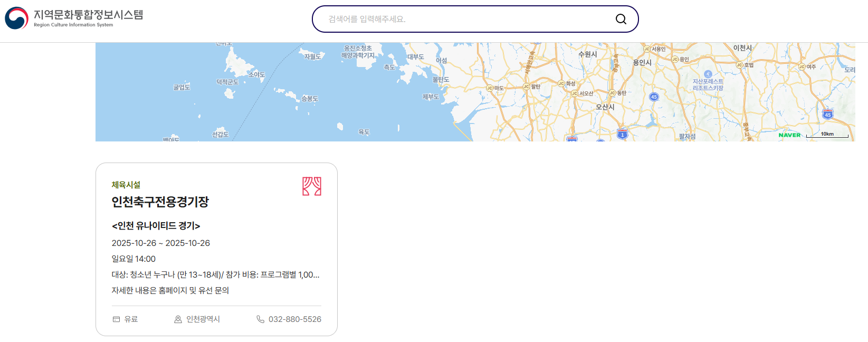Click 제부도 label on the map
868x342 pixels.
tap(431, 97)
